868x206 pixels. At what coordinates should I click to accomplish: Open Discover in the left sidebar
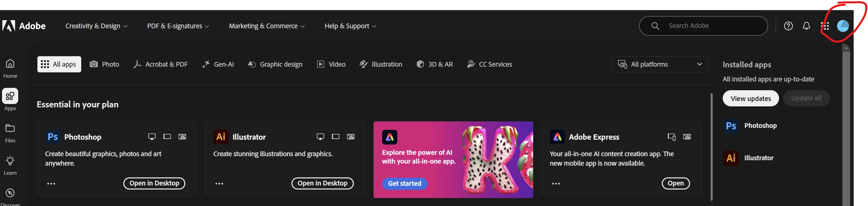(x=10, y=197)
